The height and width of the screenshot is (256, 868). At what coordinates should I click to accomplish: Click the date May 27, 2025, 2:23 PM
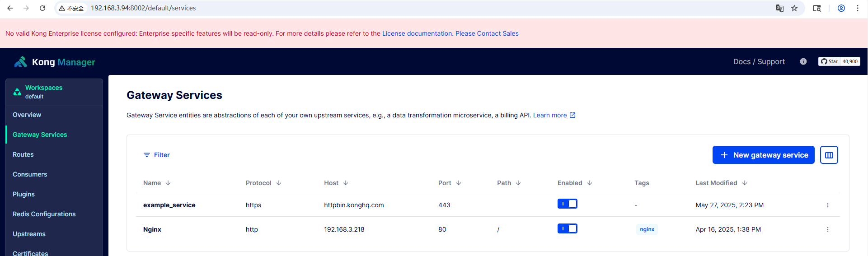pos(730,205)
